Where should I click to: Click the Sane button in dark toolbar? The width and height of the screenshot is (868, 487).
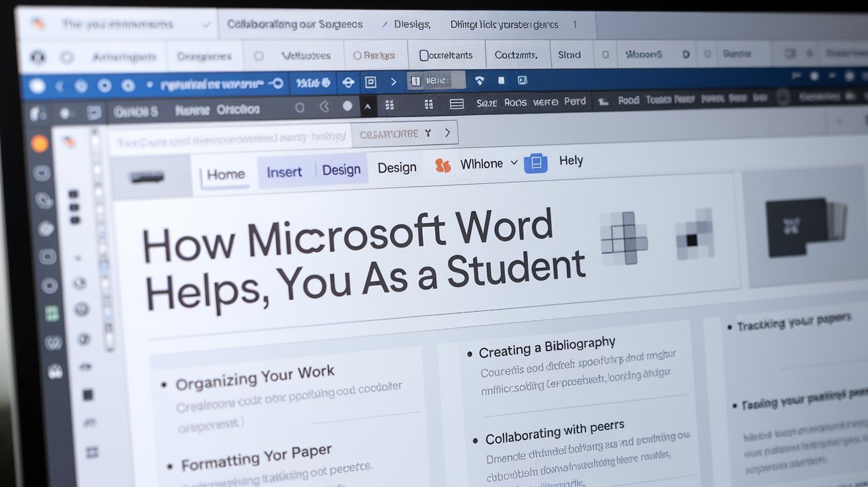click(x=486, y=103)
